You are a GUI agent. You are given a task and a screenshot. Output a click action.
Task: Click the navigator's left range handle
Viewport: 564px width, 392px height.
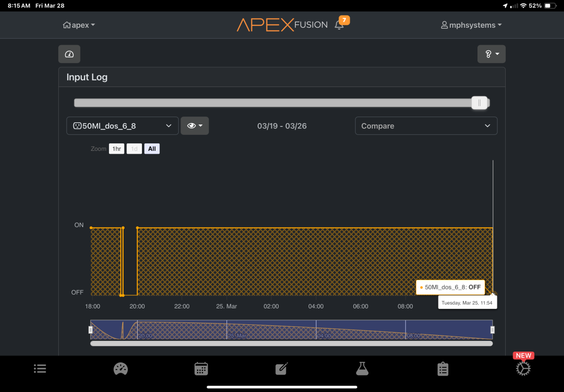pos(91,330)
